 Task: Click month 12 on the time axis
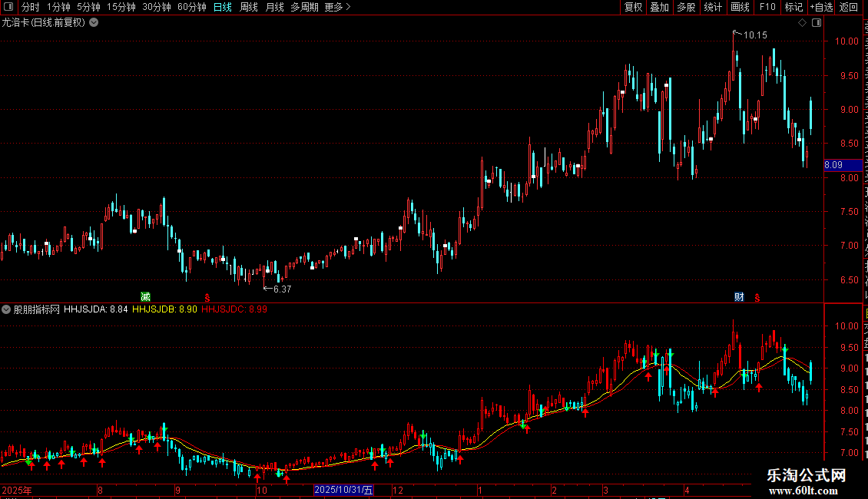tap(398, 490)
